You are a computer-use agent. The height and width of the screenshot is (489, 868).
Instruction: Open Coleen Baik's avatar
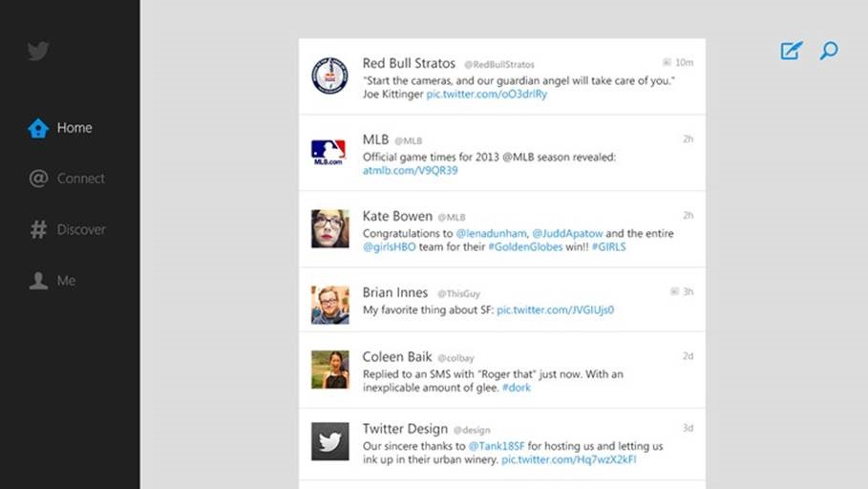[329, 370]
